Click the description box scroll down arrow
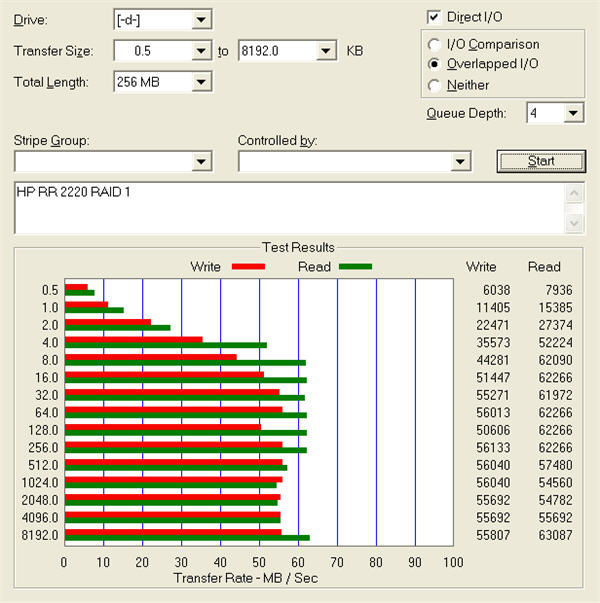 [x=574, y=223]
